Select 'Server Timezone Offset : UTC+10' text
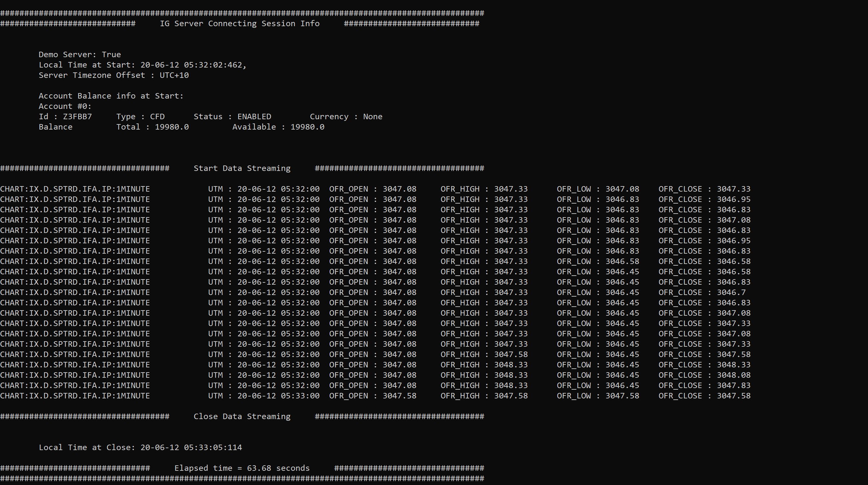868x485 pixels. coord(114,75)
